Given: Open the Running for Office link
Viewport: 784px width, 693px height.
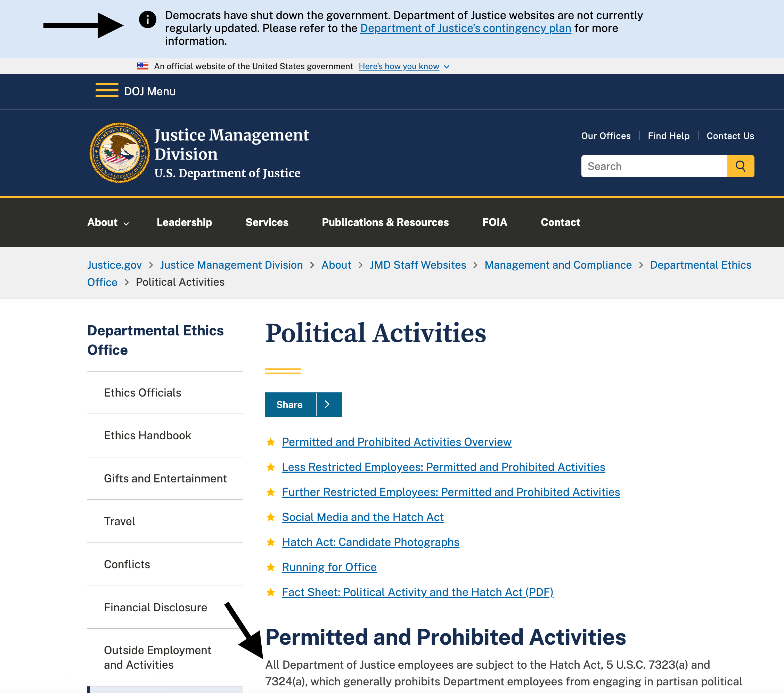Looking at the screenshot, I should click(329, 567).
